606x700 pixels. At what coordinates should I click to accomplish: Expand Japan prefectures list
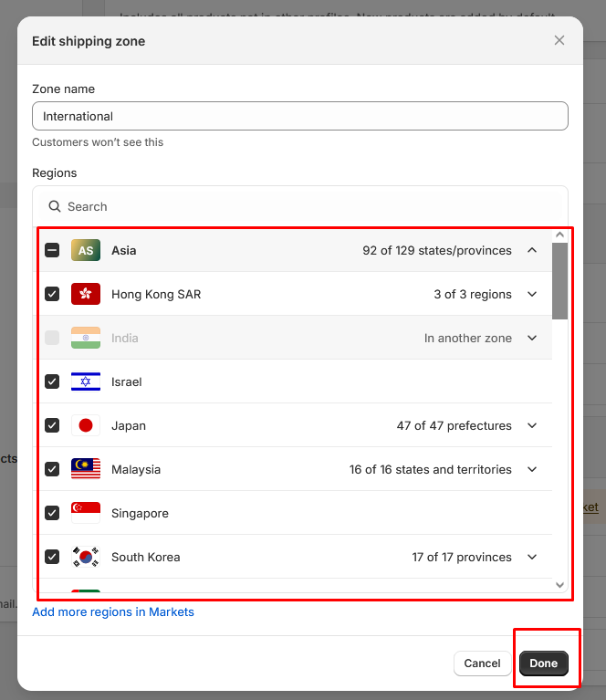[532, 425]
